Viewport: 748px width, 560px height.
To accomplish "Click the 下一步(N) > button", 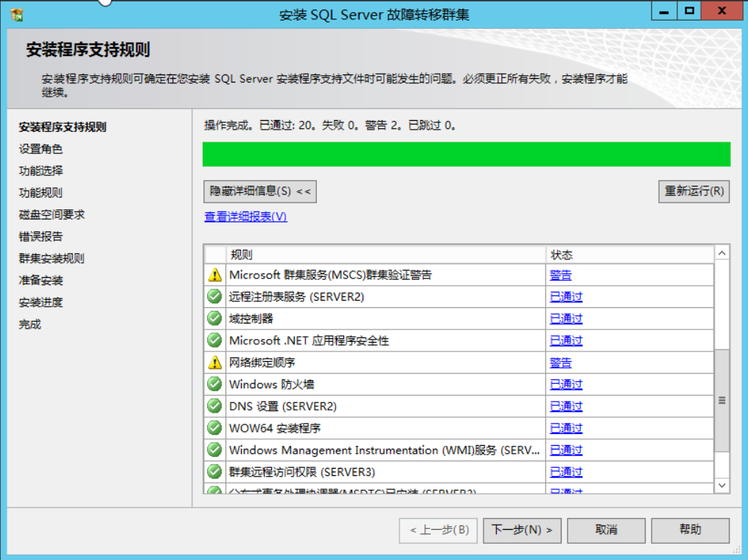I will point(522,531).
